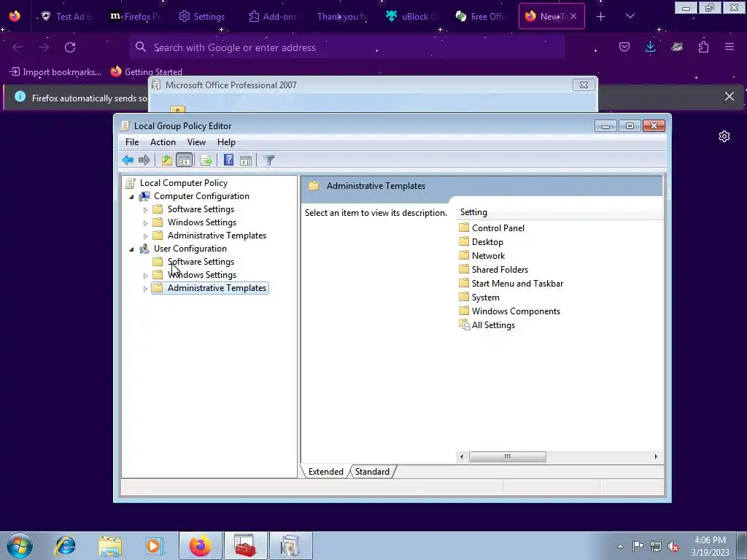The width and height of the screenshot is (747, 560).
Task: Open Windows Media Player from taskbar
Action: pos(154,545)
